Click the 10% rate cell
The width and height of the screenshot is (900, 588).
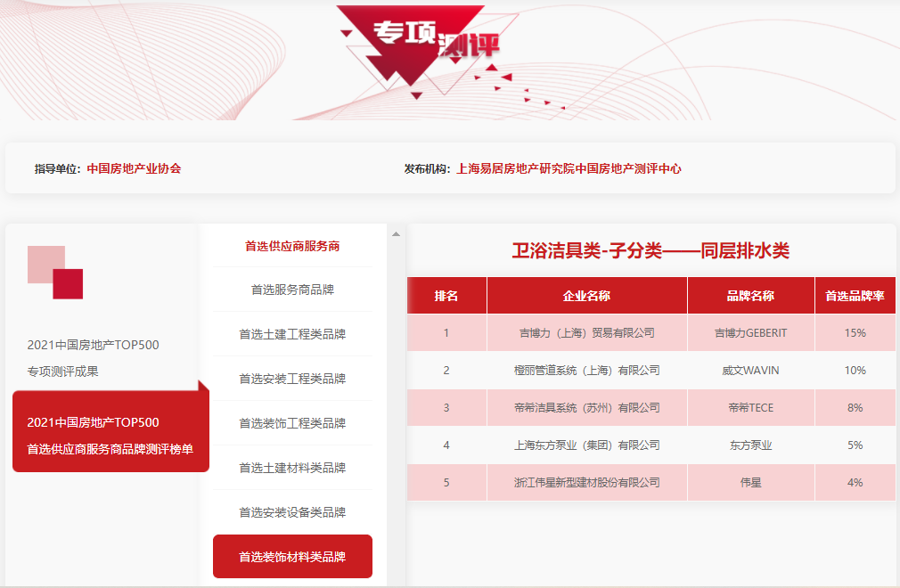pos(855,370)
